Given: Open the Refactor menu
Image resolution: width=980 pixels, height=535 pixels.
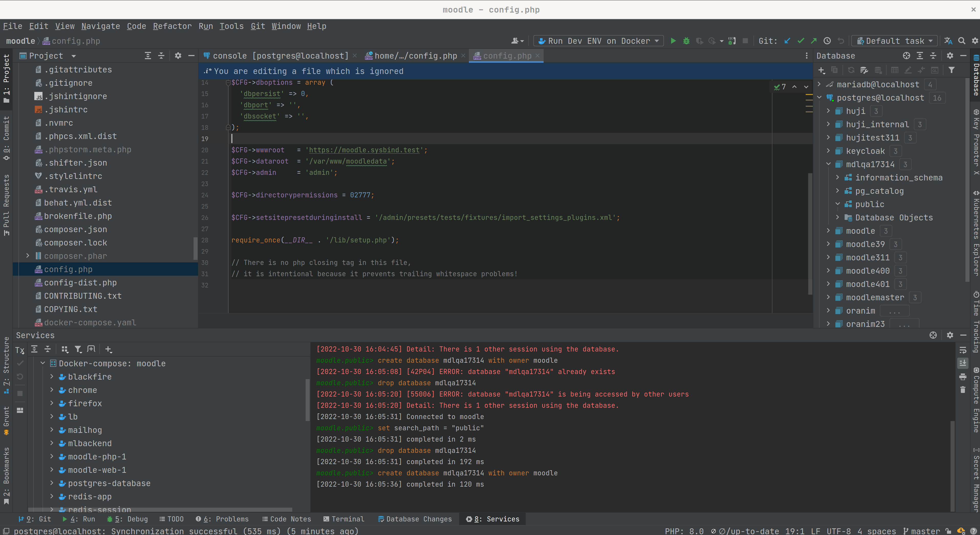Looking at the screenshot, I should point(172,26).
